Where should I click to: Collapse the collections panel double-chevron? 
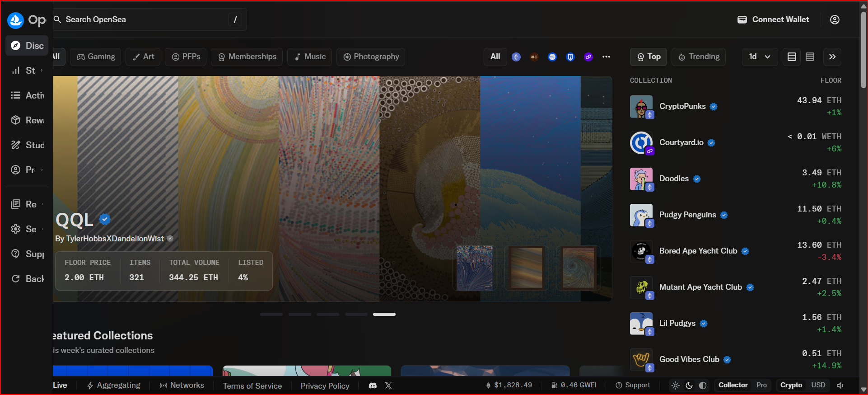click(832, 57)
